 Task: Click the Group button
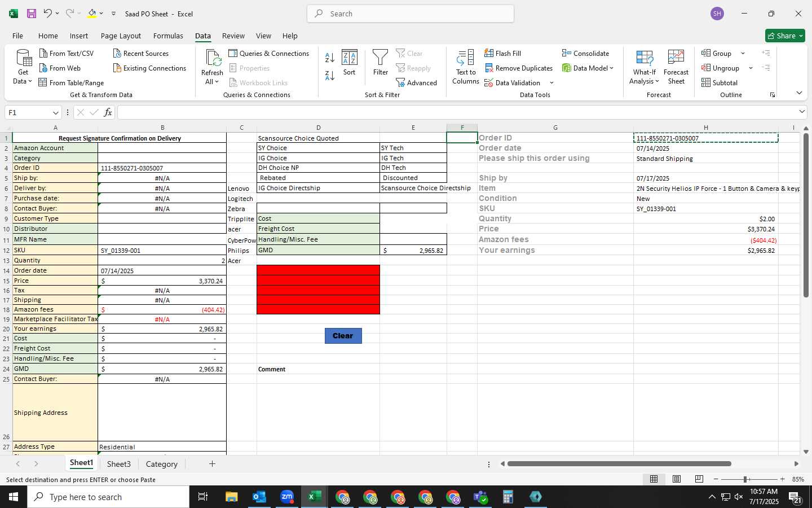click(x=717, y=53)
